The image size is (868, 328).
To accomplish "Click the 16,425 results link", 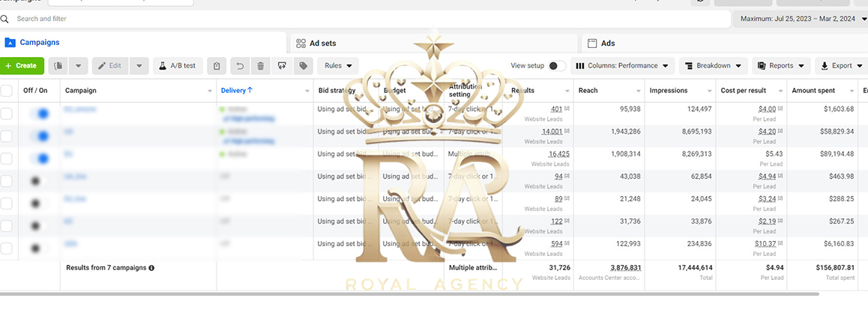I will tap(559, 154).
